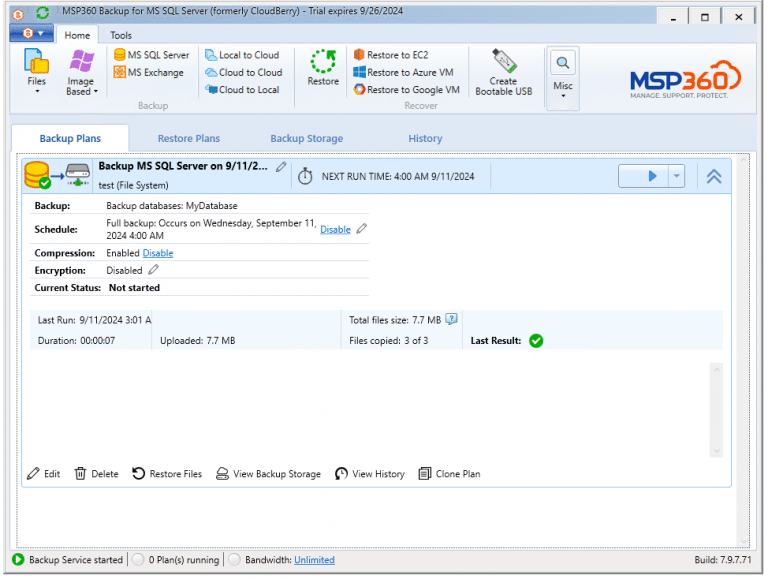
Task: Delete the backup plan
Action: (x=96, y=474)
